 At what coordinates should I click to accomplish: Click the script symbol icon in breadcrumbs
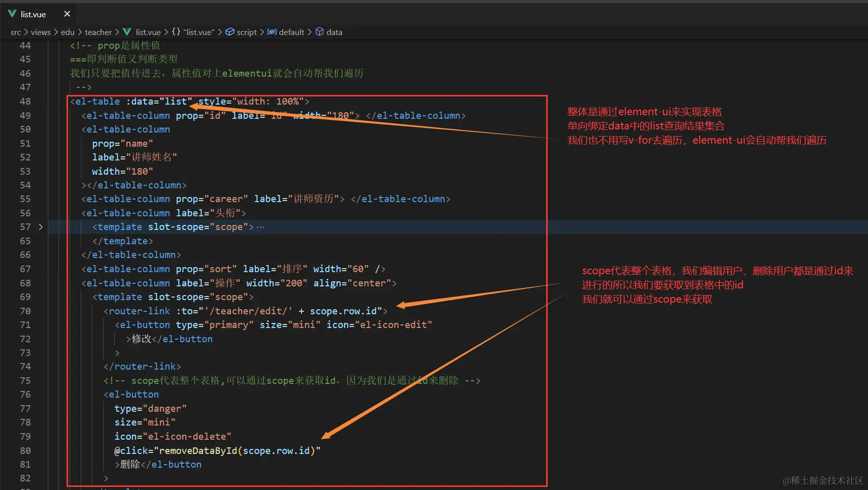230,32
